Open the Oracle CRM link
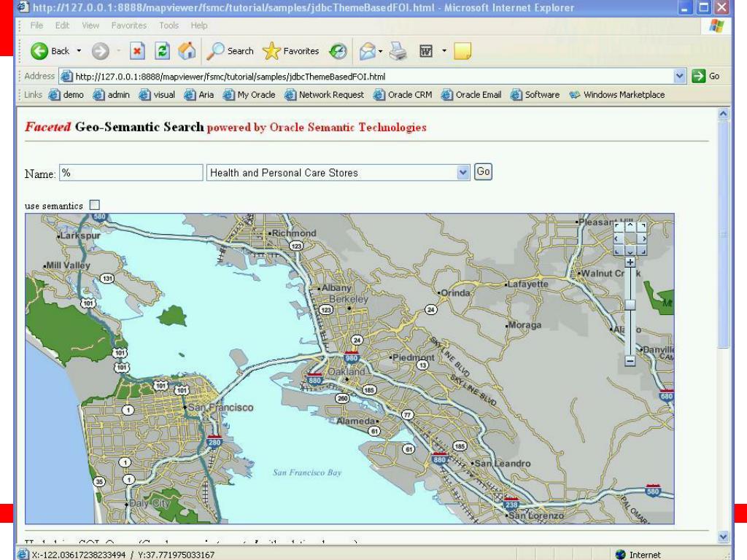This screenshot has width=747, height=560. tap(403, 95)
